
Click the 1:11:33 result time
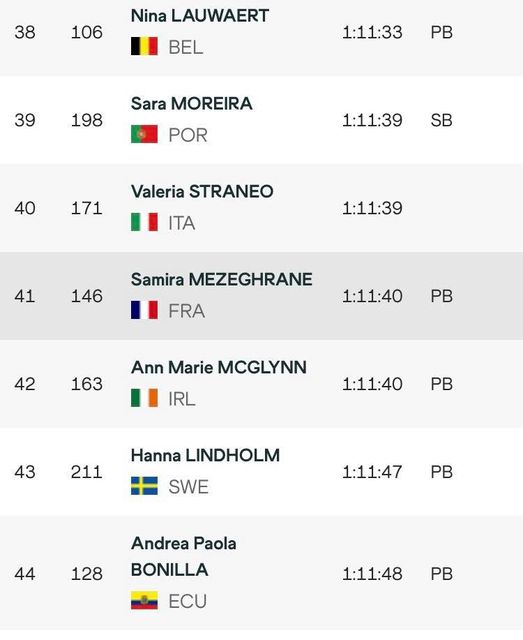click(372, 33)
